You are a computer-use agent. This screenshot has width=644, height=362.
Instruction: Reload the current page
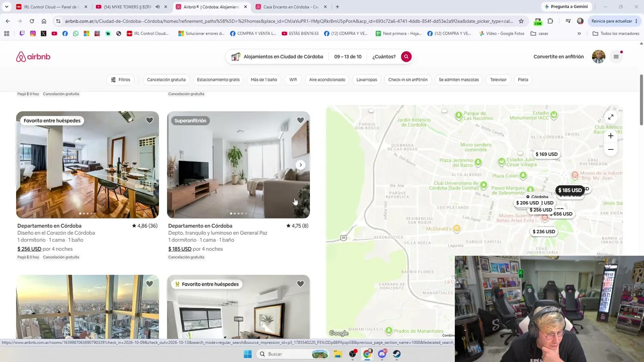click(32, 21)
